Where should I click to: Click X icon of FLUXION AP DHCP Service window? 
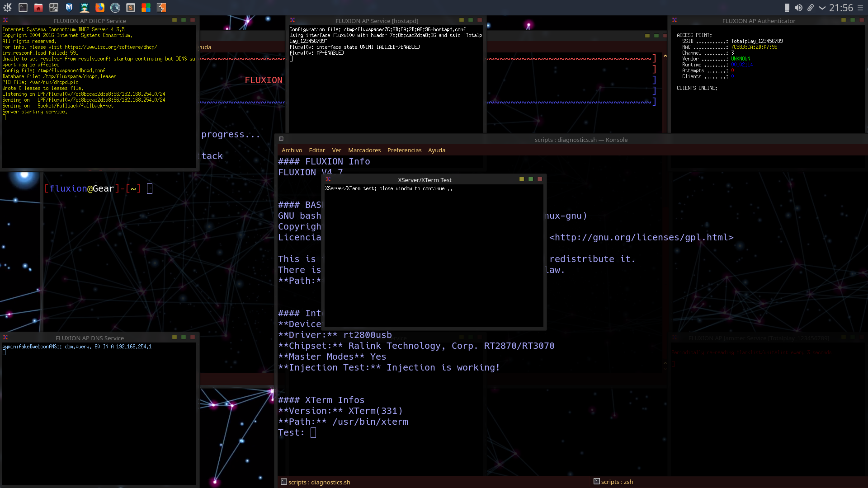tap(5, 20)
